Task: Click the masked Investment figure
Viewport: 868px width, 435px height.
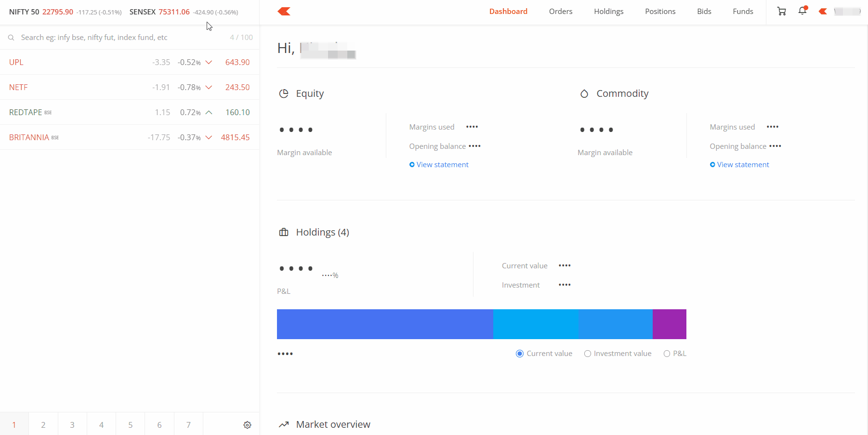Action: pyautogui.click(x=565, y=285)
